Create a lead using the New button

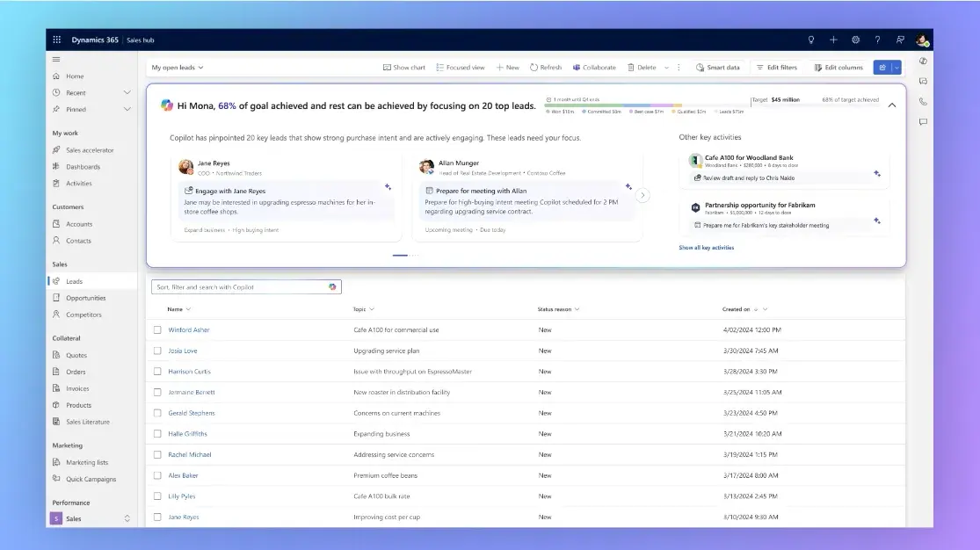pyautogui.click(x=507, y=67)
